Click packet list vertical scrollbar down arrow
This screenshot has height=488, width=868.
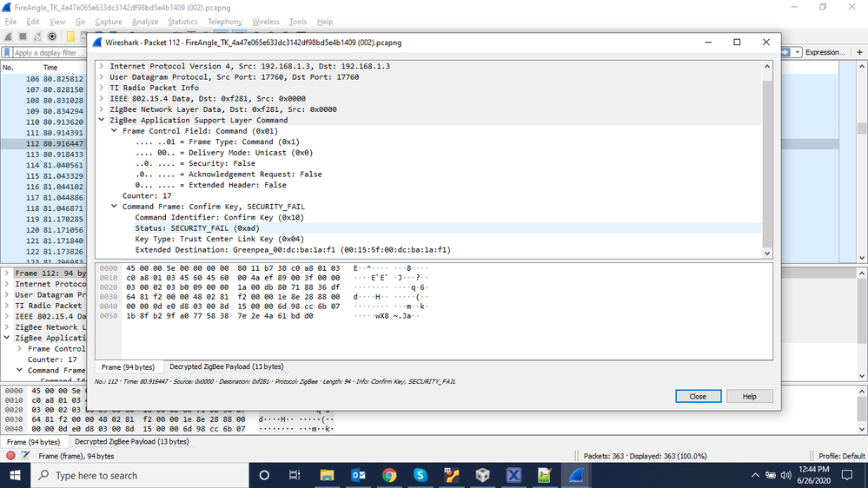tap(862, 258)
